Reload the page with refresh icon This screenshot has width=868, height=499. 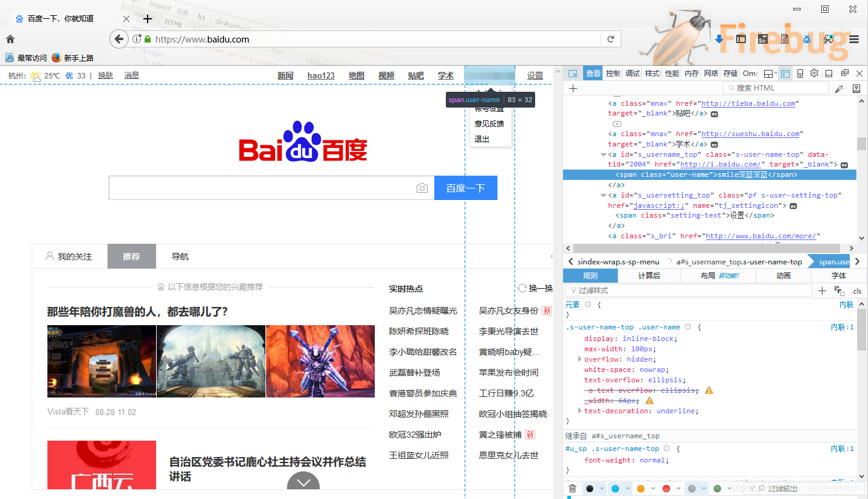point(611,39)
